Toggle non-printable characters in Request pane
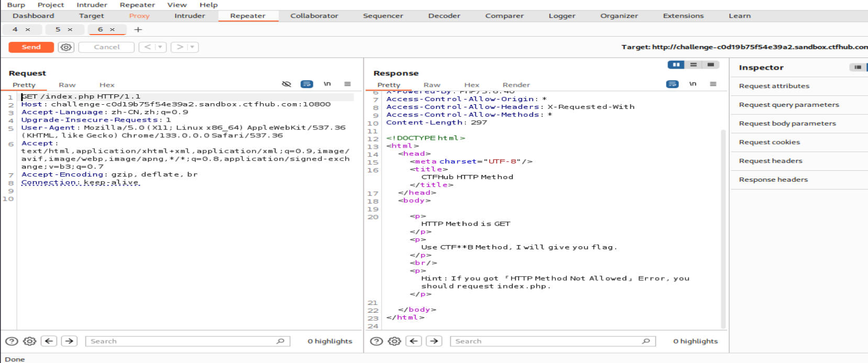The height and width of the screenshot is (363, 868). point(327,84)
